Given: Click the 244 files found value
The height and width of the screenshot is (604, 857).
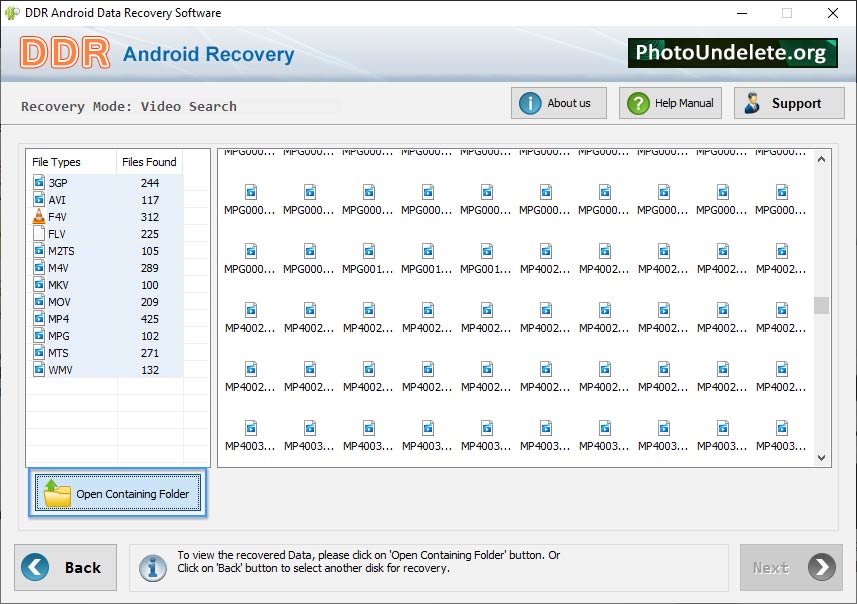Looking at the screenshot, I should pyautogui.click(x=150, y=183).
